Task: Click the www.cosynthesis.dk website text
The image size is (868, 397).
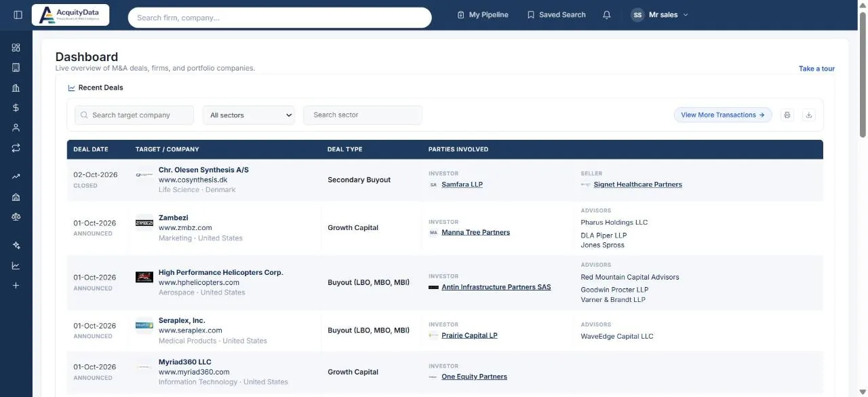Action: coord(193,180)
